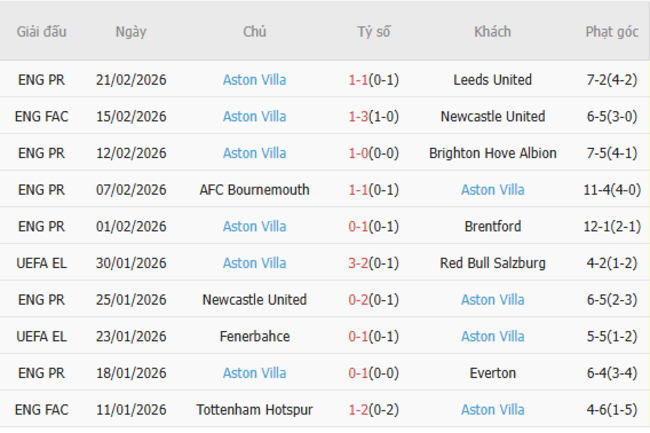The height and width of the screenshot is (433, 650).
Task: Click the Red Bull Salzburg team name
Action: (x=492, y=263)
